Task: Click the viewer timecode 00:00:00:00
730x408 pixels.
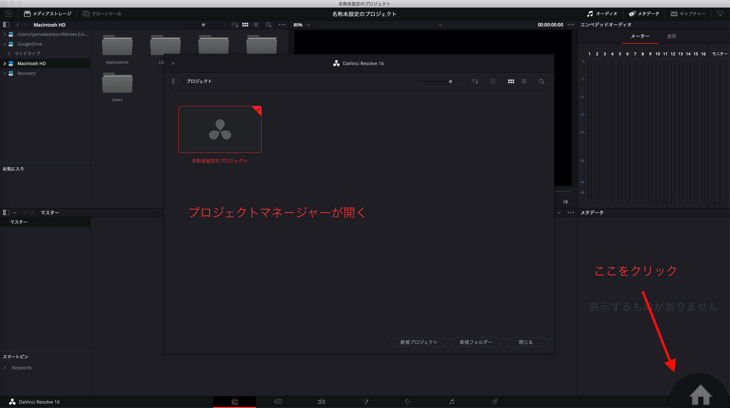Action: click(x=550, y=25)
